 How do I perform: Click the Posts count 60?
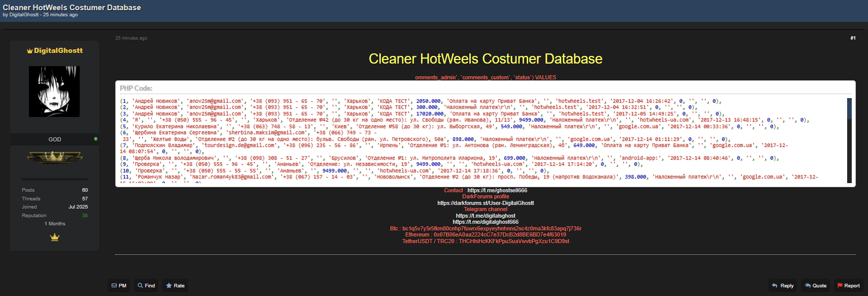coord(85,190)
